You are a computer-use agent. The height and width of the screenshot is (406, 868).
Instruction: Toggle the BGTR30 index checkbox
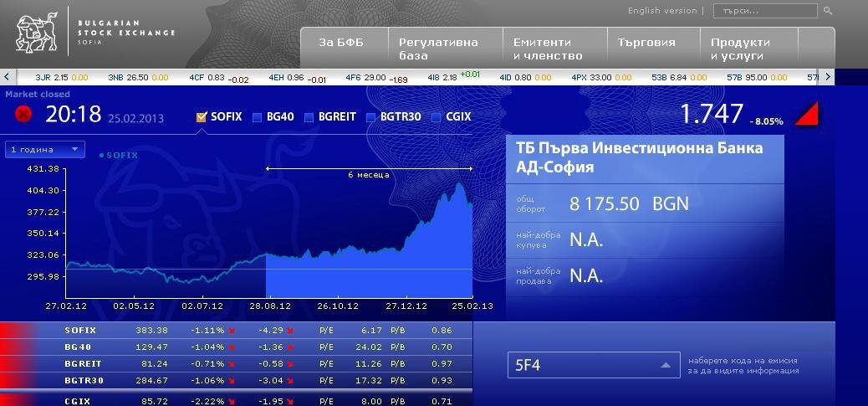(370, 117)
